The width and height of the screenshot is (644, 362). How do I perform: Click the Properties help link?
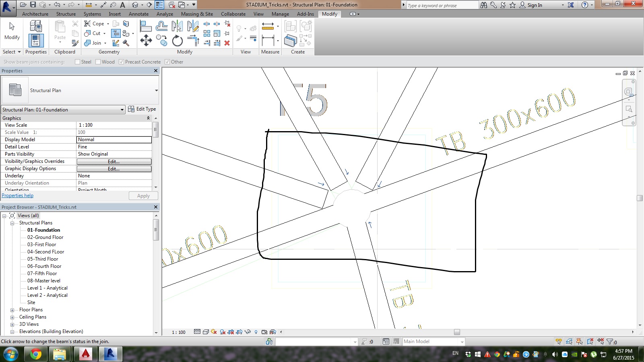[x=17, y=195]
